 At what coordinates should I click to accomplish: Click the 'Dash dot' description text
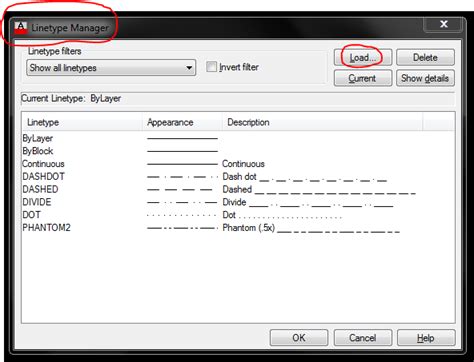pos(239,176)
